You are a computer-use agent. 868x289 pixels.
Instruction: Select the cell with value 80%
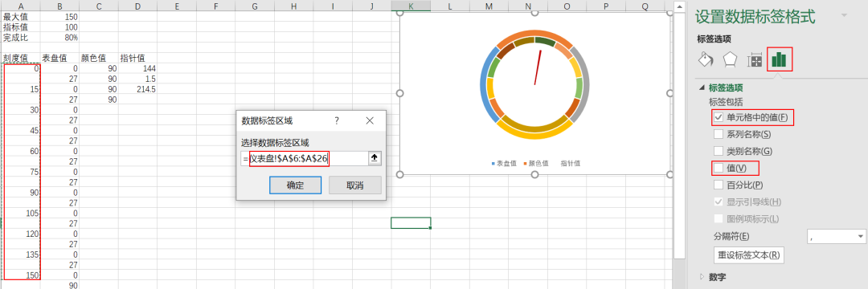click(59, 38)
